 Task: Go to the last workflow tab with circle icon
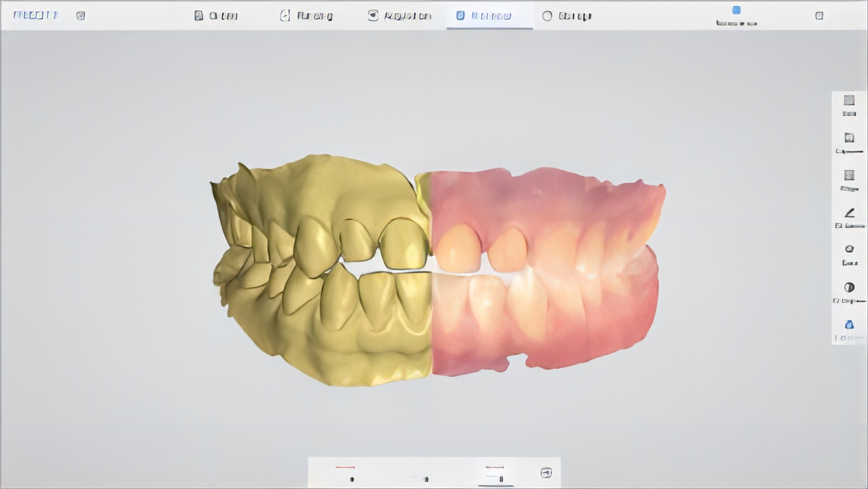[x=567, y=16]
